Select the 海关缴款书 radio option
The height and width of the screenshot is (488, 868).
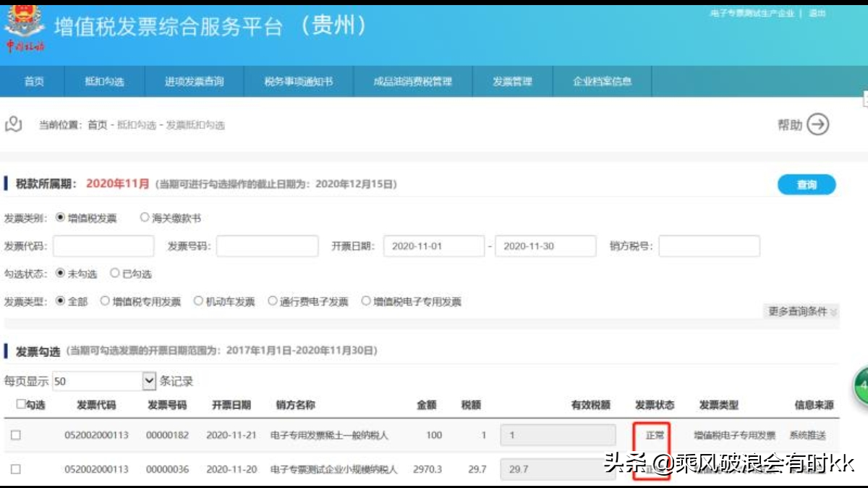click(x=144, y=217)
